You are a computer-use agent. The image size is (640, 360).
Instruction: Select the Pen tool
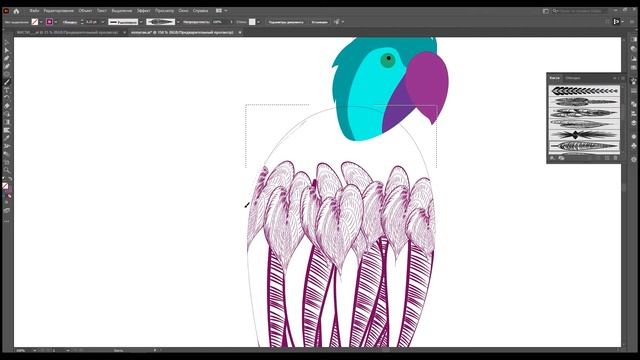point(7,58)
